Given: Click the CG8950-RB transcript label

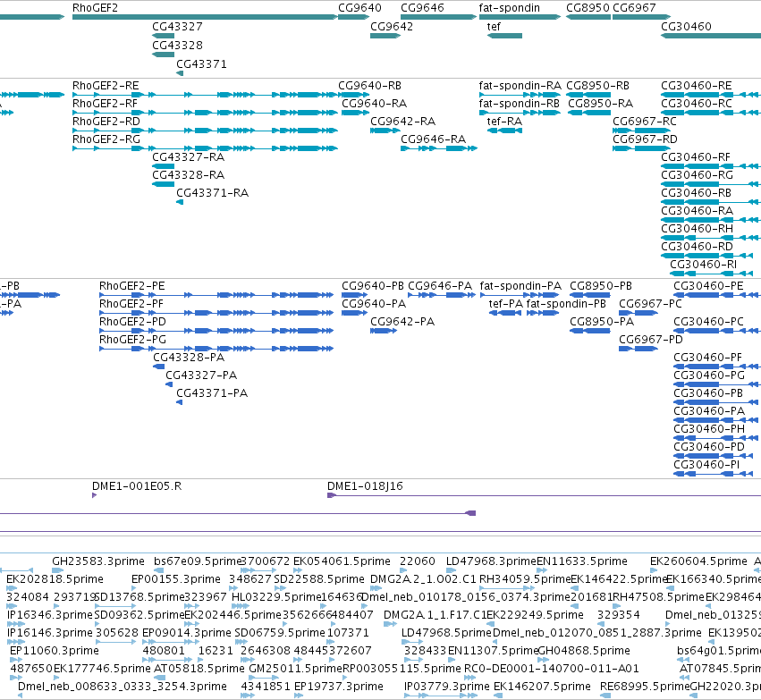Looking at the screenshot, I should [x=598, y=86].
